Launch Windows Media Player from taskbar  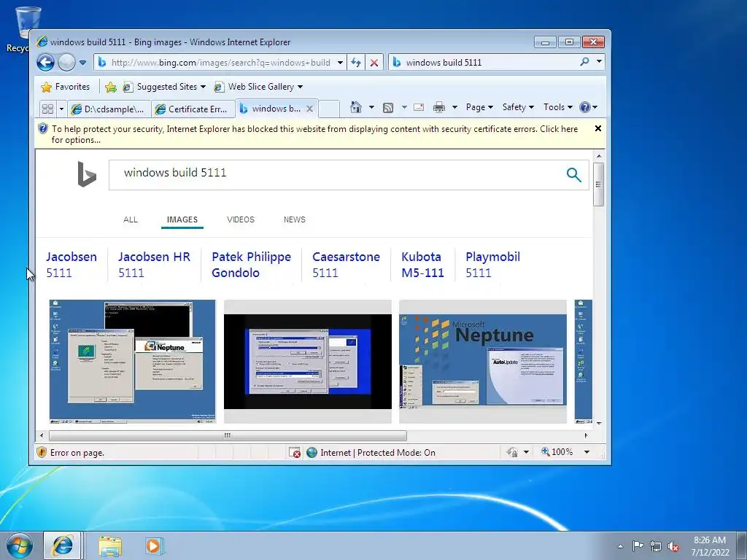[154, 546]
